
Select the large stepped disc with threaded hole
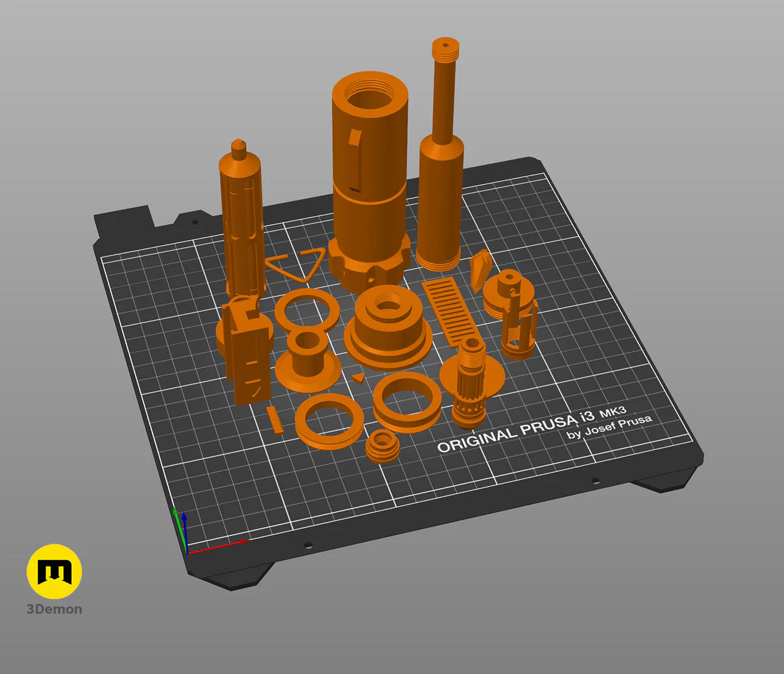click(388, 327)
